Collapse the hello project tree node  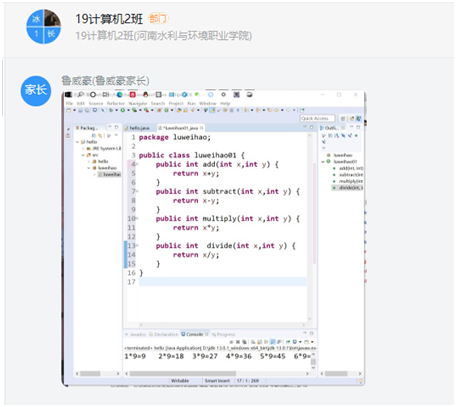click(x=78, y=142)
